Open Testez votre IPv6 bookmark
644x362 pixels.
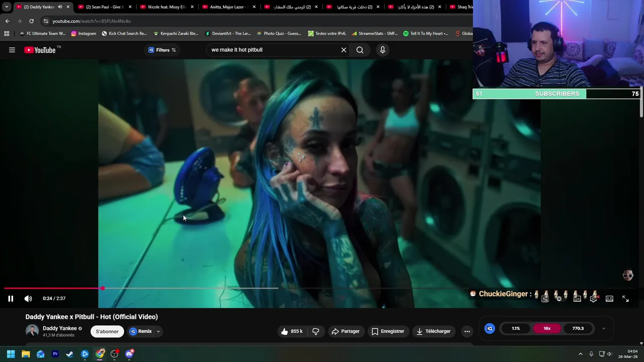click(x=327, y=34)
